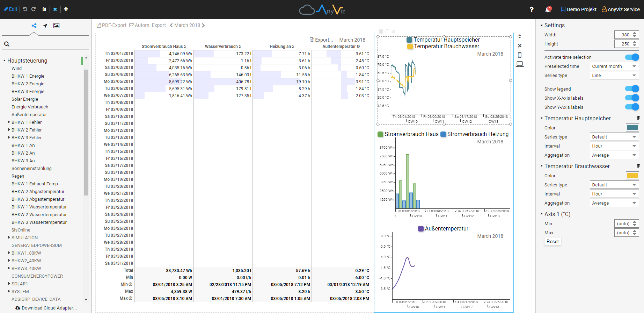The height and width of the screenshot is (313, 644).
Task: Select the mobile device view icon
Action: tap(520, 55)
